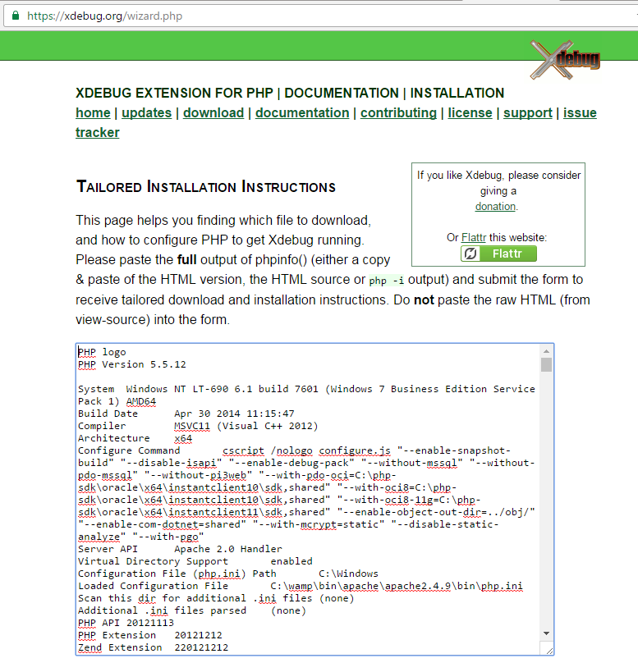This screenshot has width=638, height=672.
Task: Click the 'Server API Apache 2.0 Handler' line
Action: pos(180,549)
